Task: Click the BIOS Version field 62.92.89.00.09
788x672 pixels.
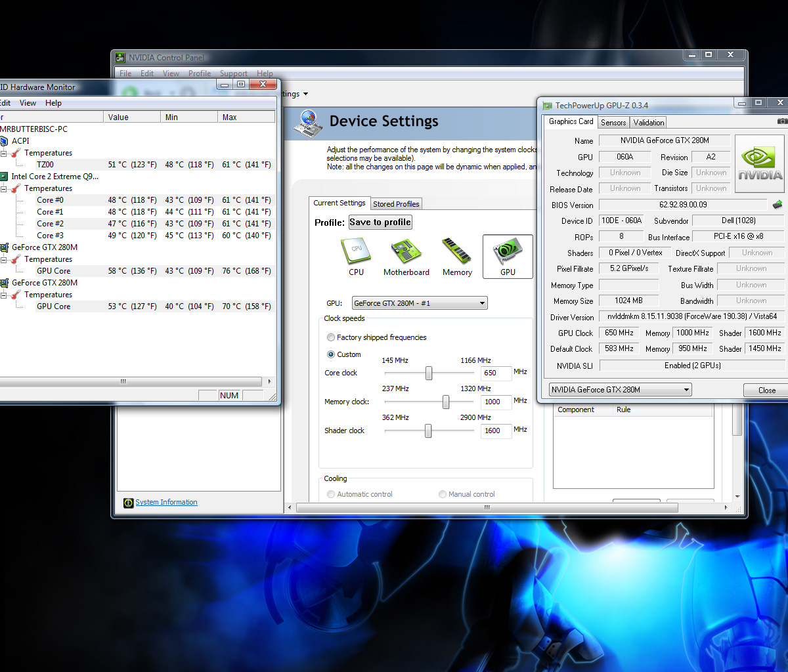Action: pyautogui.click(x=683, y=205)
